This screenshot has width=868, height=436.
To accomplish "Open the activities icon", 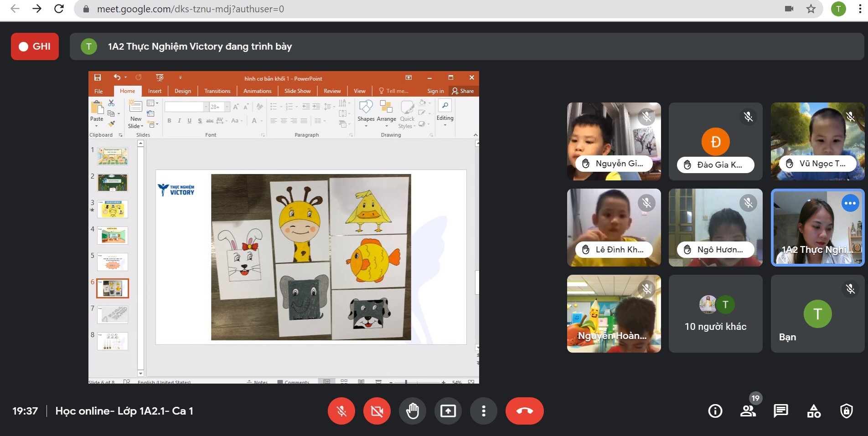I will 813,411.
